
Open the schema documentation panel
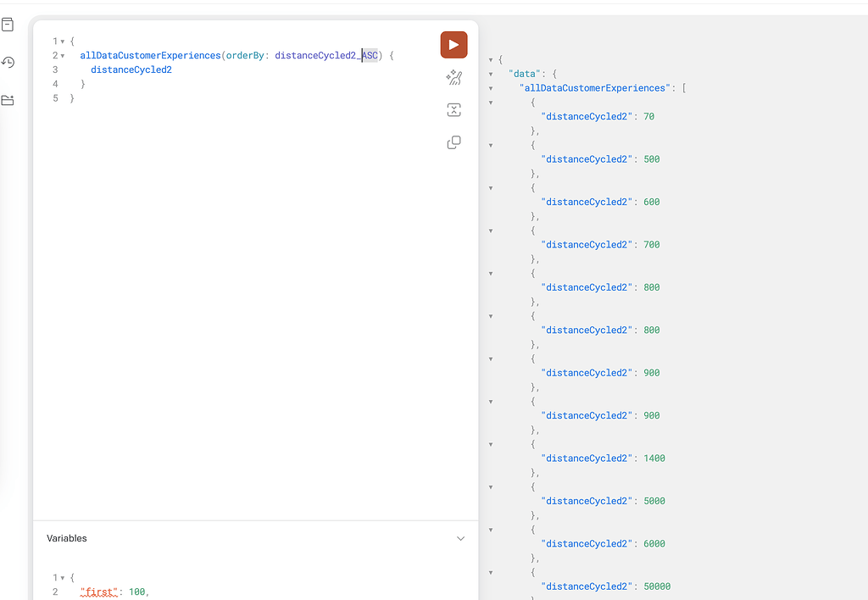click(8, 25)
